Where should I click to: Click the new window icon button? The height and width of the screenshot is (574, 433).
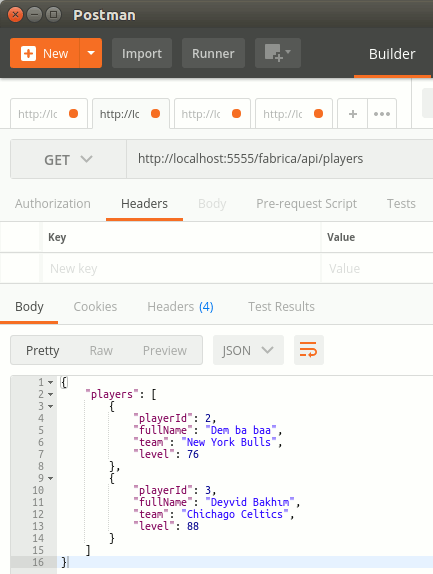pos(278,53)
